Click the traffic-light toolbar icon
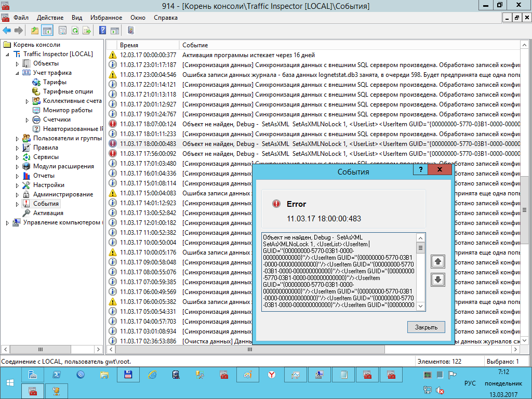The image size is (532, 399). [x=130, y=31]
